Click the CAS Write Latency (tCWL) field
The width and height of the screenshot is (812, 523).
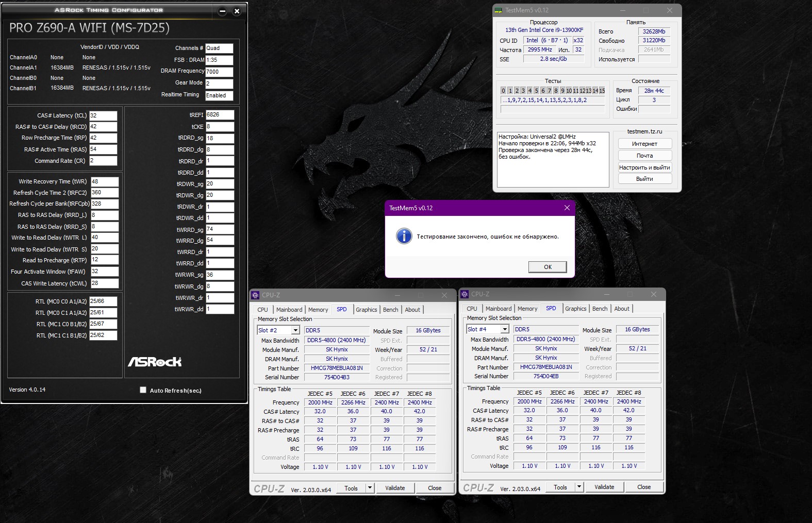click(105, 283)
